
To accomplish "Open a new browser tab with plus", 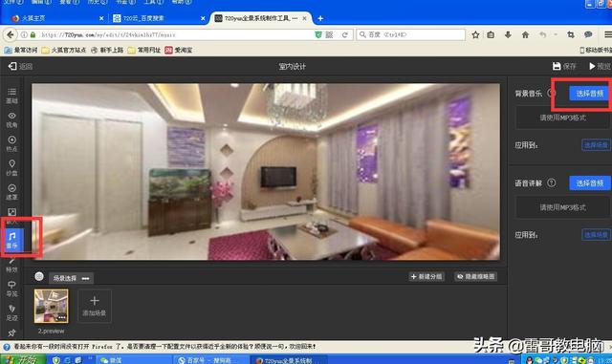I will [320, 18].
